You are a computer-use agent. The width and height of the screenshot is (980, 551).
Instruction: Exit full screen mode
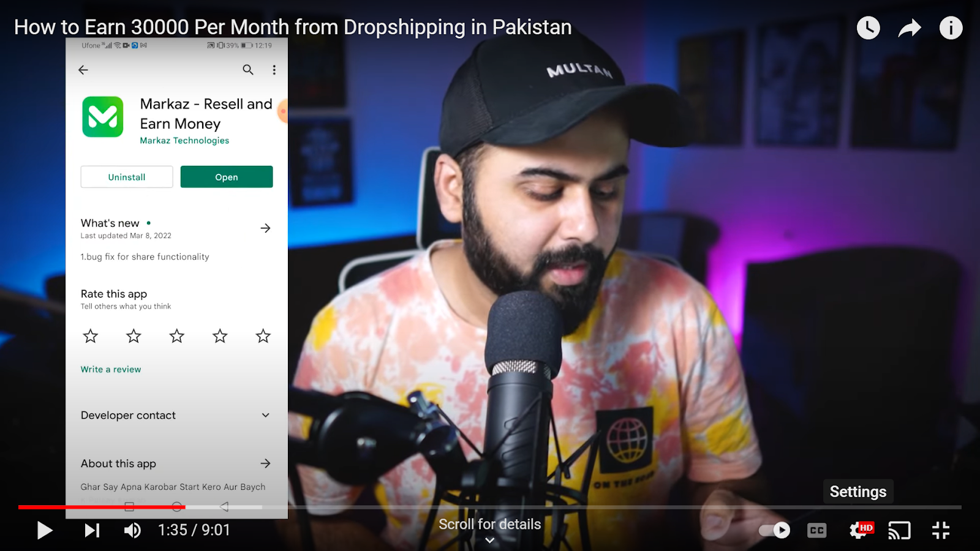(x=941, y=530)
